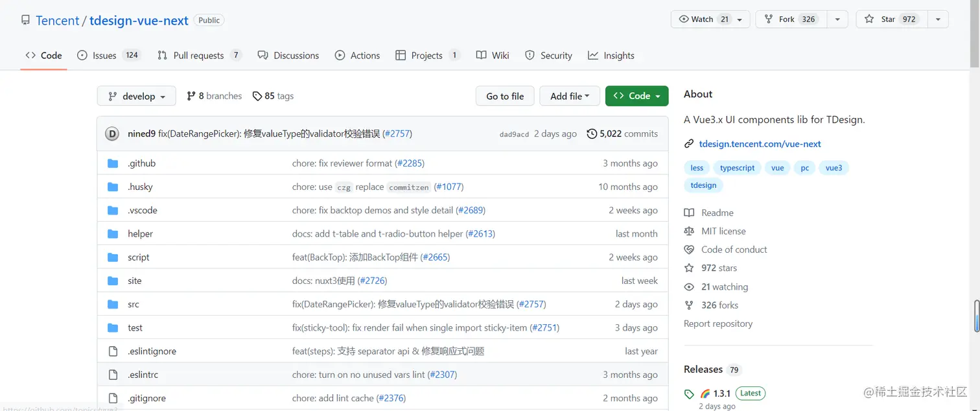Click the .vscode folder icon

coord(113,210)
